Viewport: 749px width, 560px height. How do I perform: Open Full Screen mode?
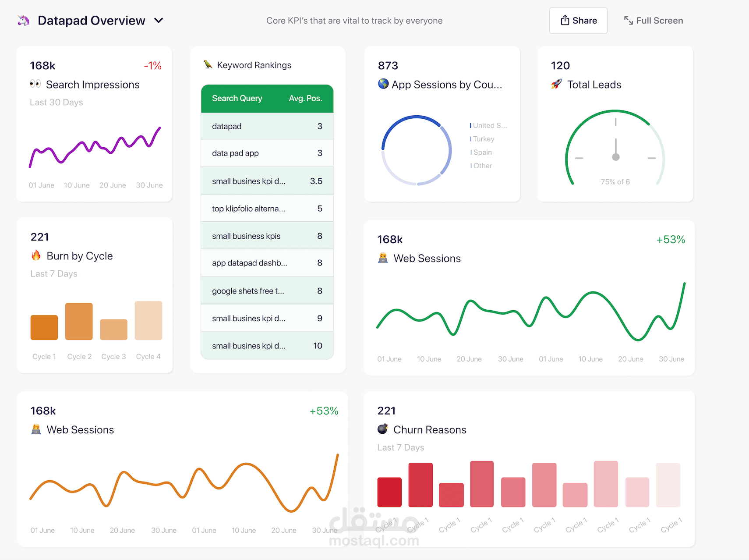653,21
